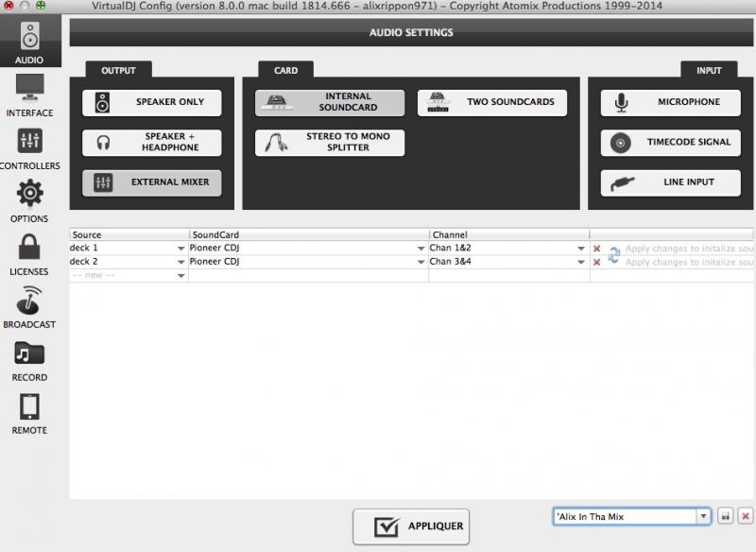Screen dimensions: 756x552
Task: Expand deck 2 source dropdown
Action: click(x=180, y=262)
